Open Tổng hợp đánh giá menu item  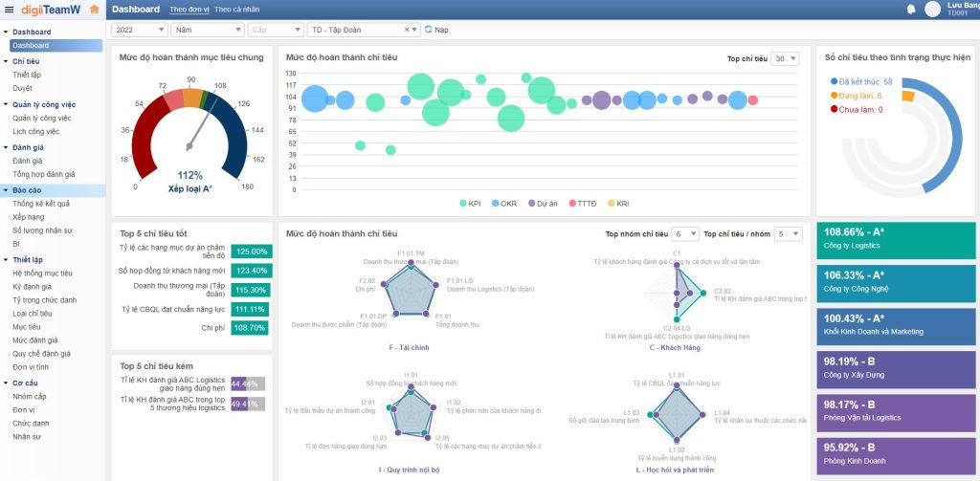[44, 174]
